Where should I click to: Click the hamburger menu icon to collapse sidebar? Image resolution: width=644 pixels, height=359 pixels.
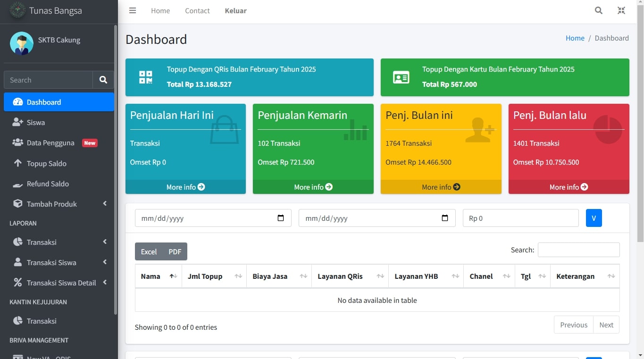pos(133,10)
